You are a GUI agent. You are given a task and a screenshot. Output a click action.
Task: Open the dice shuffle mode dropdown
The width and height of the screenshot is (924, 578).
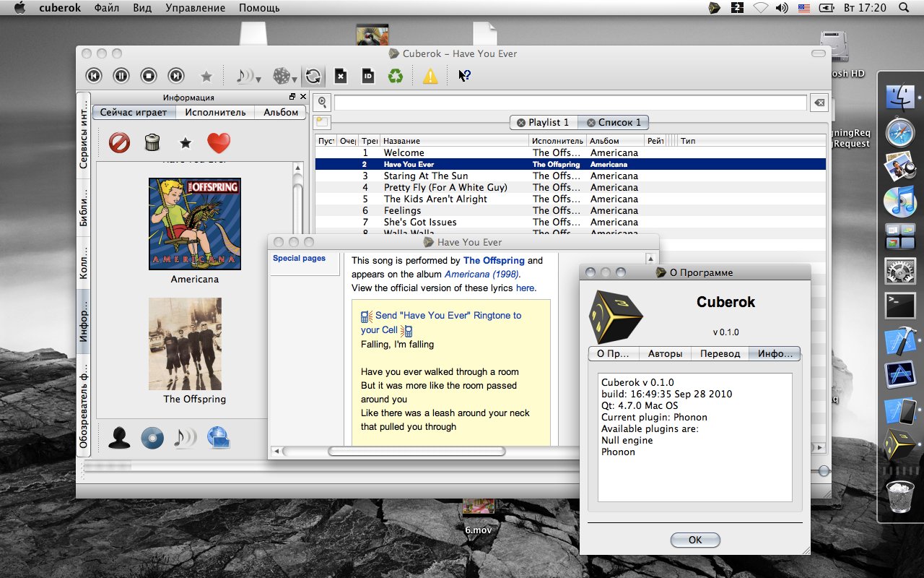284,76
